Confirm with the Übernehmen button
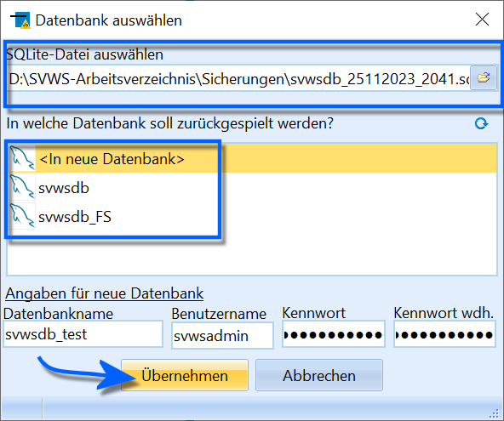The width and height of the screenshot is (504, 421). tap(185, 375)
